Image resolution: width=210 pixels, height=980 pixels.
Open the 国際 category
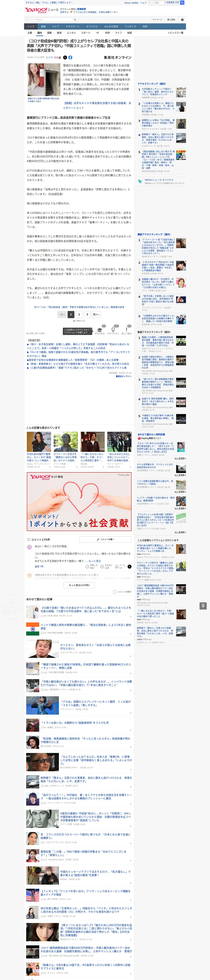(49, 33)
